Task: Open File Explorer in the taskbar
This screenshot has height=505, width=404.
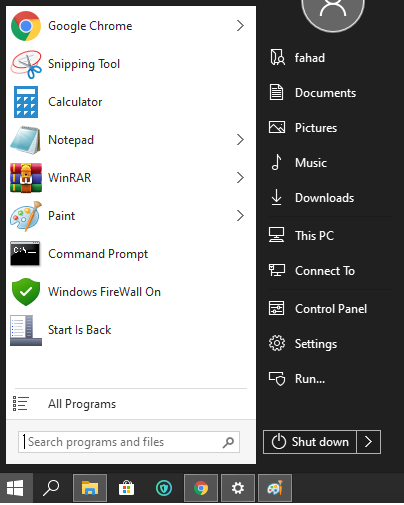Action: [90, 488]
